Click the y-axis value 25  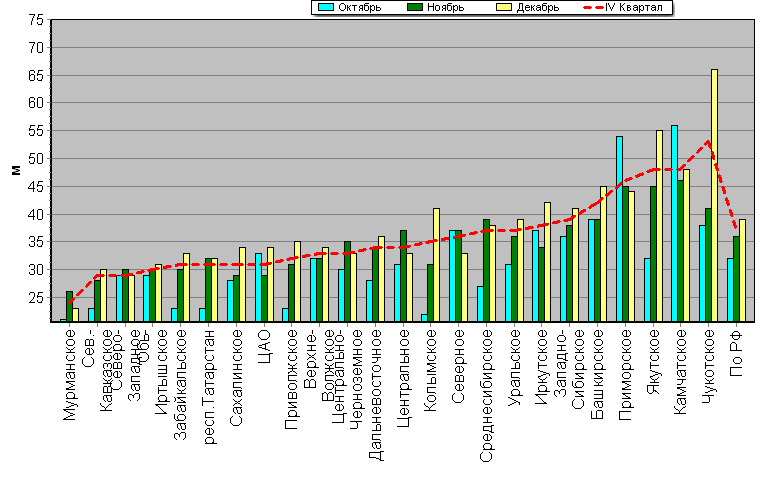coord(36,298)
